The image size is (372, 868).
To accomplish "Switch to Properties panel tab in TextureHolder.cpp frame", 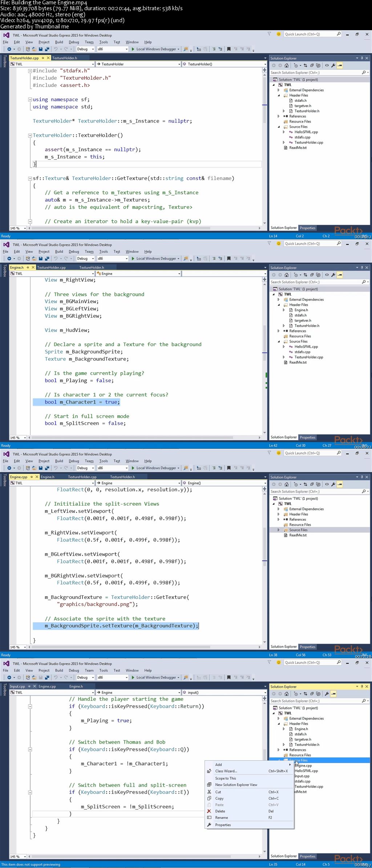I will (x=308, y=228).
